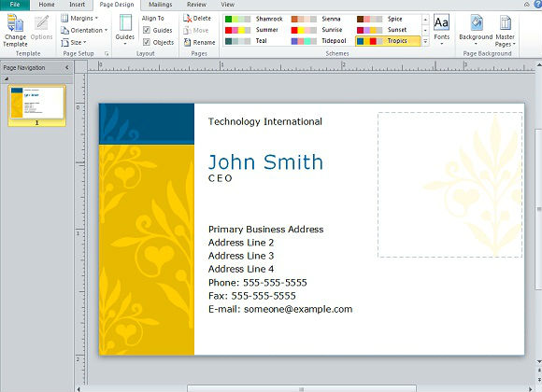Apply the Sunrise color scheme
This screenshot has height=392, width=542.
pyautogui.click(x=320, y=30)
